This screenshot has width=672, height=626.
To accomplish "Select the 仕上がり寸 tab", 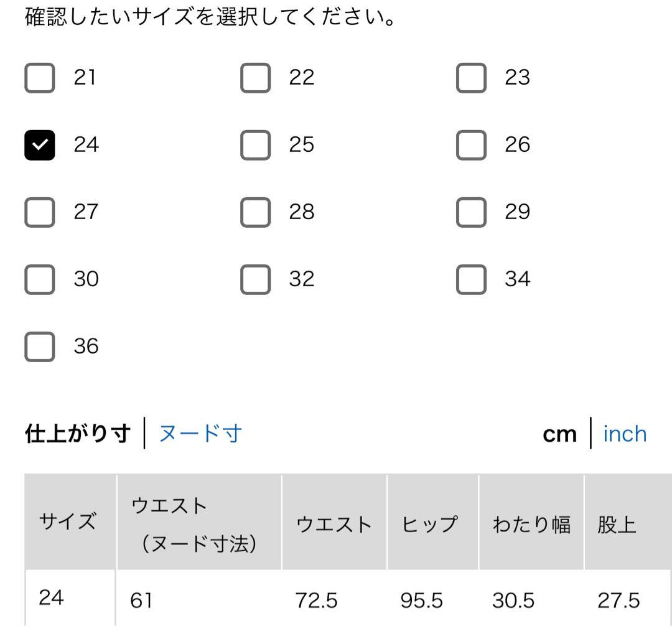I will (78, 434).
